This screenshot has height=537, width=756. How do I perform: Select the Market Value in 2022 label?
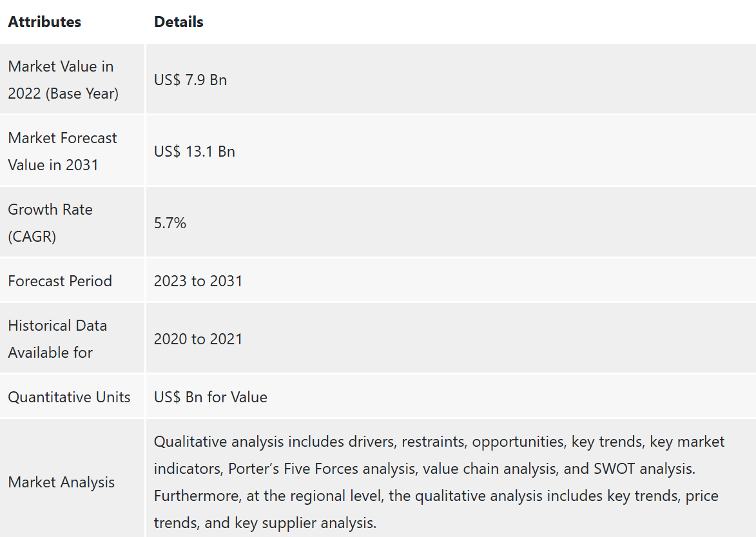click(63, 79)
